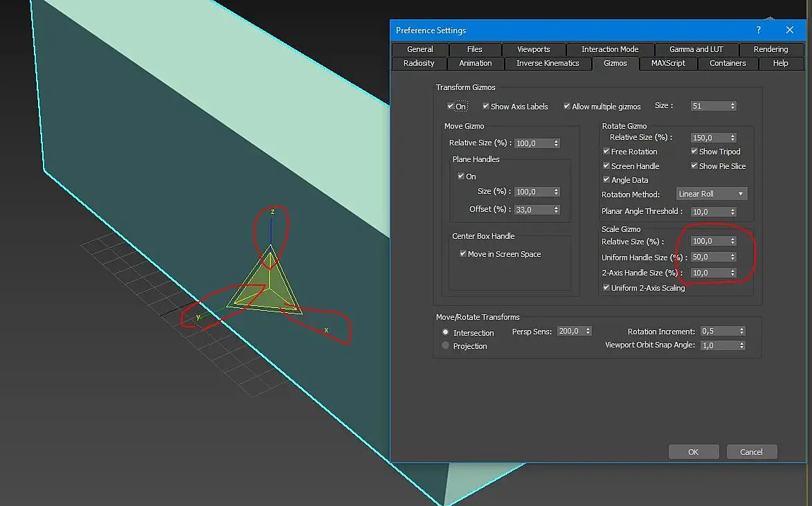
Task: Open the MAXScript tab
Action: [667, 63]
